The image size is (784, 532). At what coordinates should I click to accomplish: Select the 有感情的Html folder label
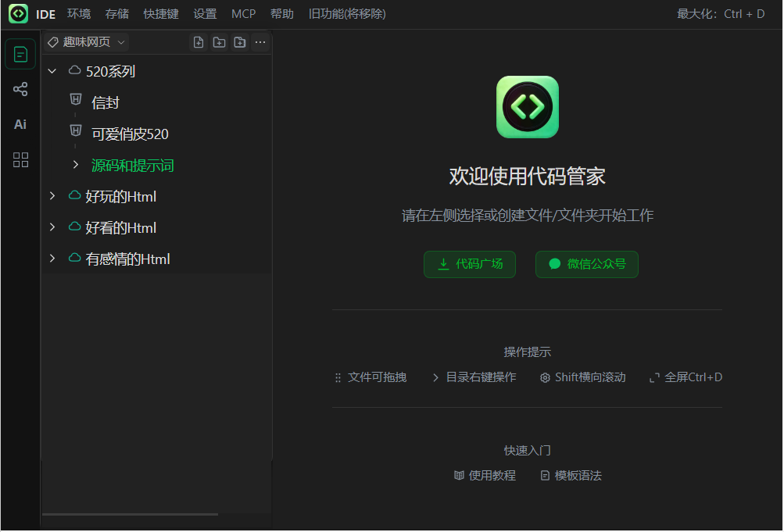click(128, 259)
